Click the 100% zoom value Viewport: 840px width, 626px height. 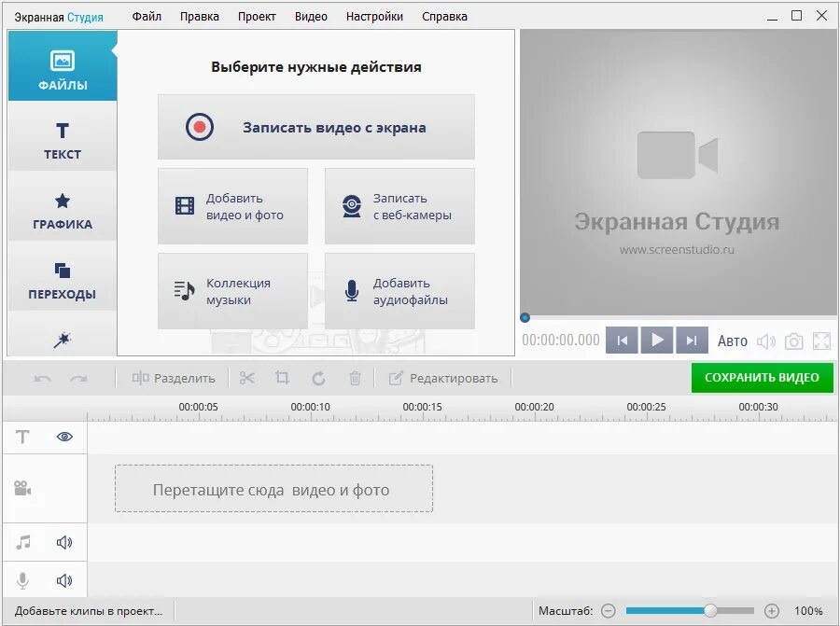[x=808, y=610]
